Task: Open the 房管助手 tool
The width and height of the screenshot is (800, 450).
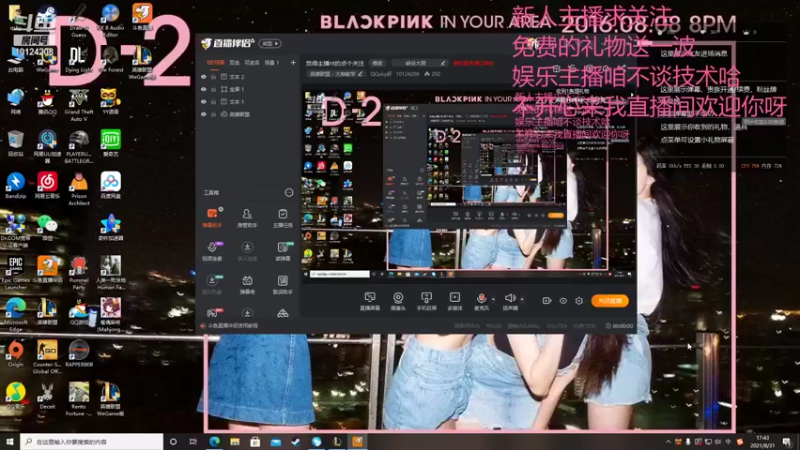Action: (x=247, y=217)
